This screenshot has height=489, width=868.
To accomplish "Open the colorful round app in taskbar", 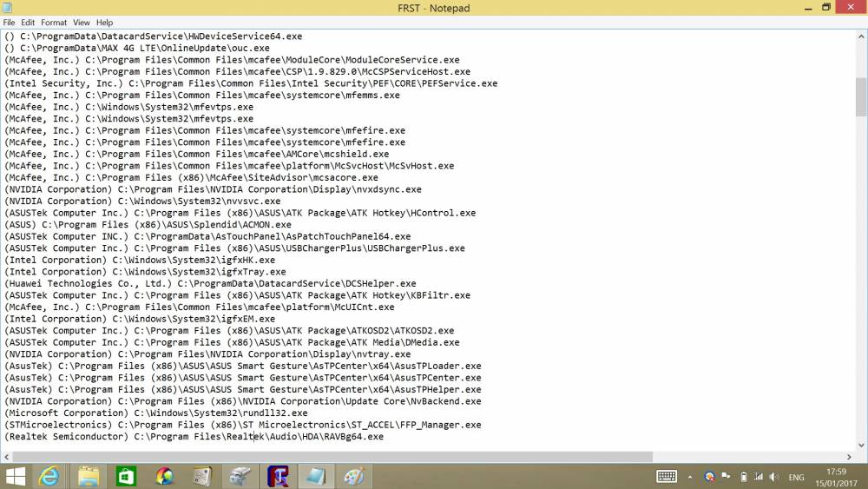I will pos(164,476).
